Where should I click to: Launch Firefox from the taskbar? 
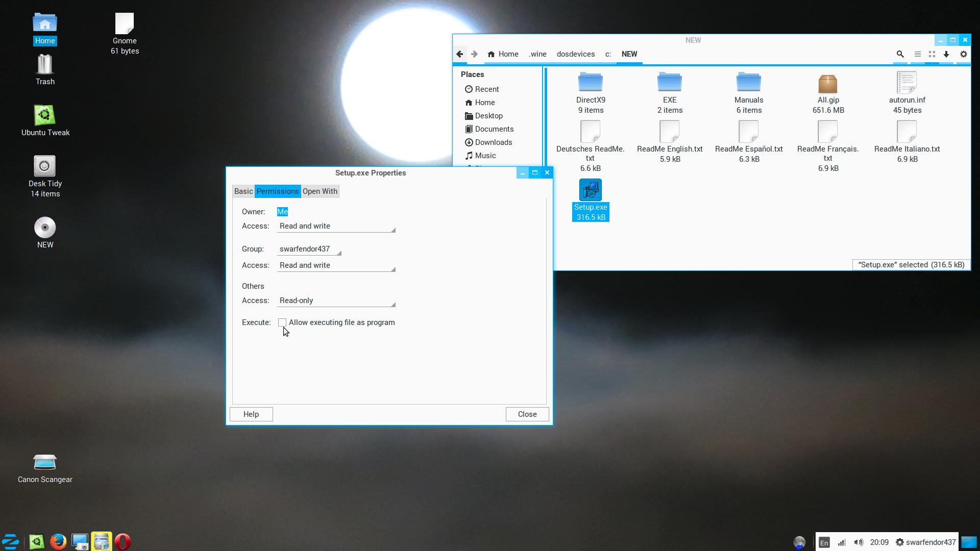point(58,541)
